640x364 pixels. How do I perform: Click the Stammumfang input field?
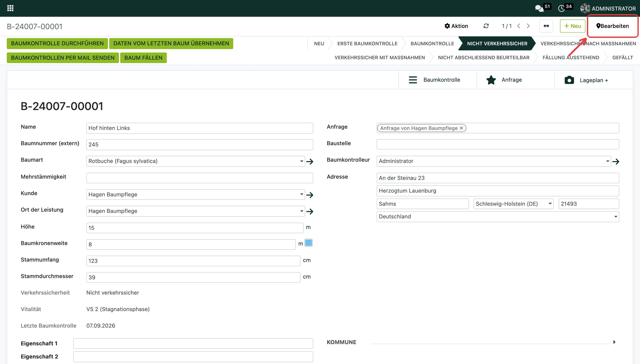193,261
